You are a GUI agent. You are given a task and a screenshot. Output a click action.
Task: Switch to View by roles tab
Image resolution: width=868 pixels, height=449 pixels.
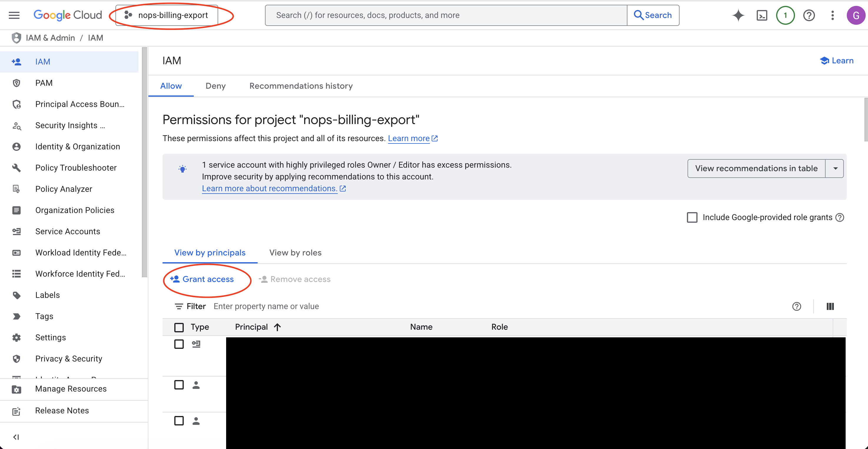click(x=295, y=252)
